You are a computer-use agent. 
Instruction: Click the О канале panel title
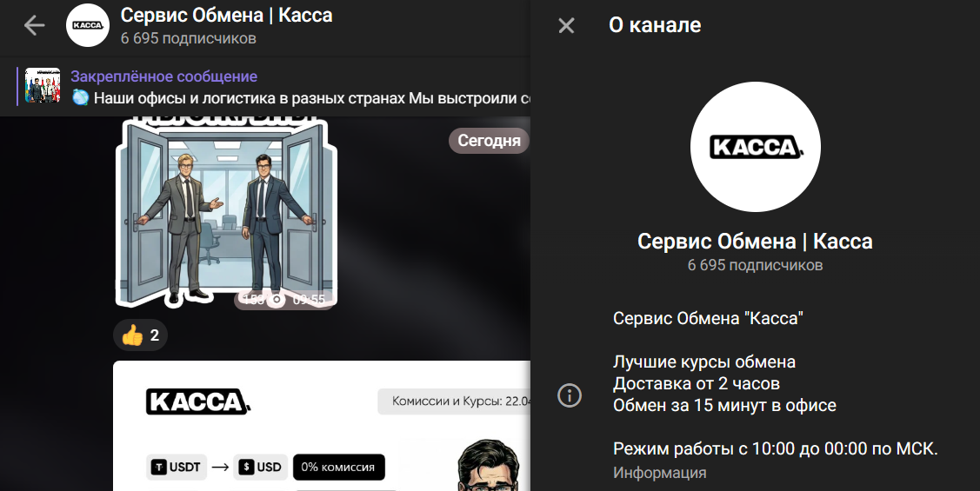(x=655, y=25)
